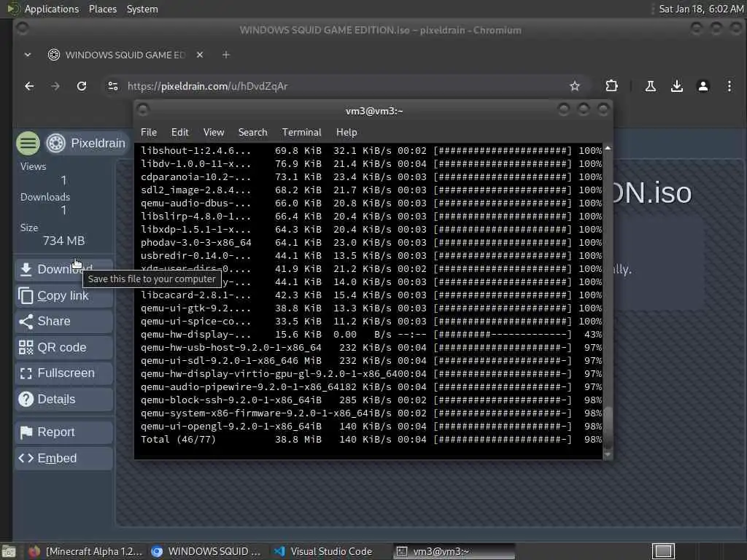Show the QR code
The height and width of the screenshot is (560, 747).
point(64,348)
